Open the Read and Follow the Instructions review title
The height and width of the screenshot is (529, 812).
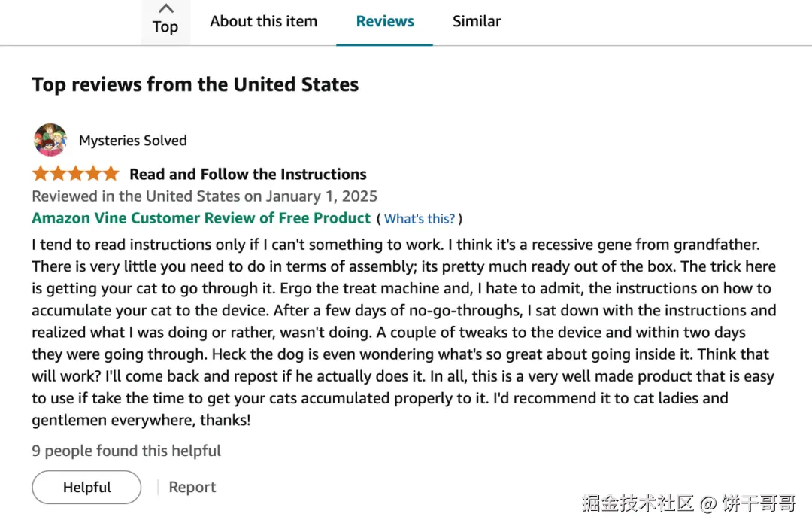pyautogui.click(x=248, y=175)
